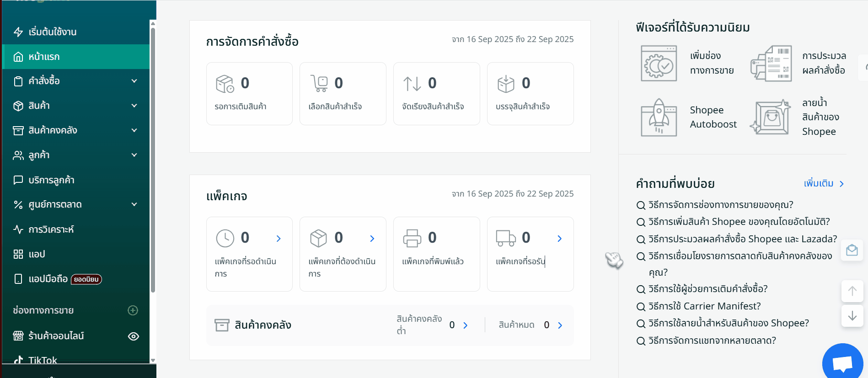Open the add sales channel gear icon
Viewport: 868px width, 378px height.
(x=659, y=64)
